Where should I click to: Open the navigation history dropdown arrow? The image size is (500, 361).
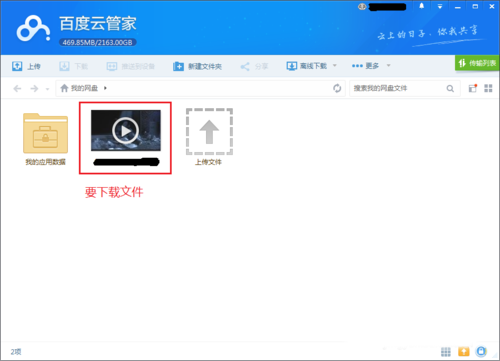(x=47, y=89)
